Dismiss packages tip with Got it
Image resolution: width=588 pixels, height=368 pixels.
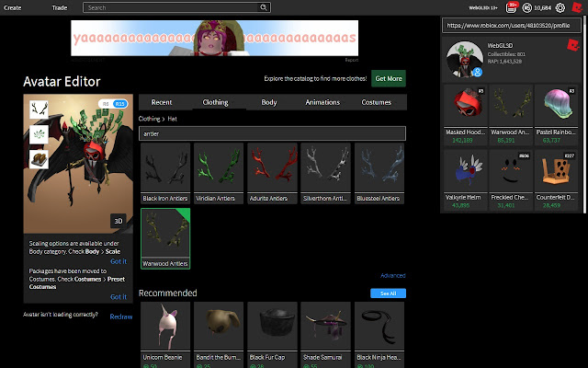coord(119,296)
